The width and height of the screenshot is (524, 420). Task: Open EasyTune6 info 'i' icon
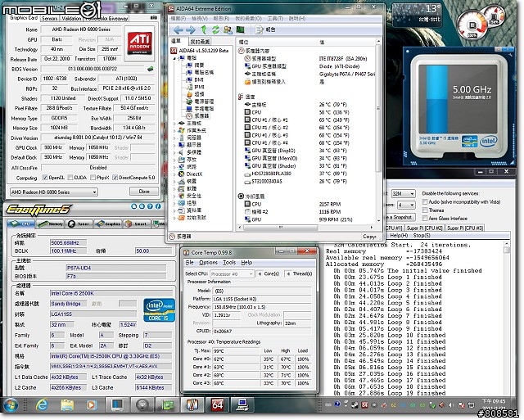tap(158, 206)
